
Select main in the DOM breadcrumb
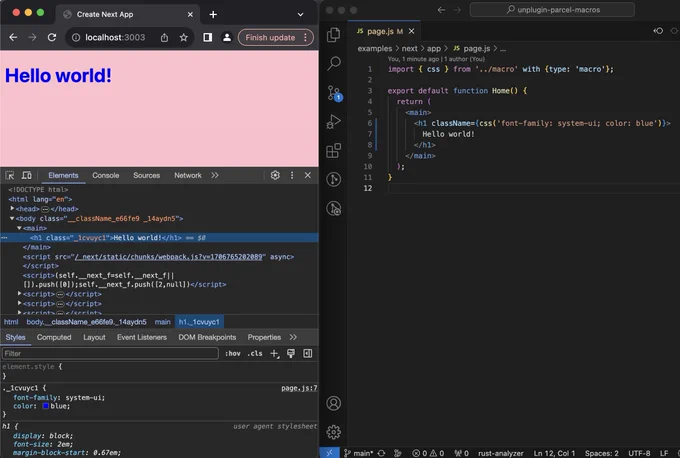(x=162, y=322)
